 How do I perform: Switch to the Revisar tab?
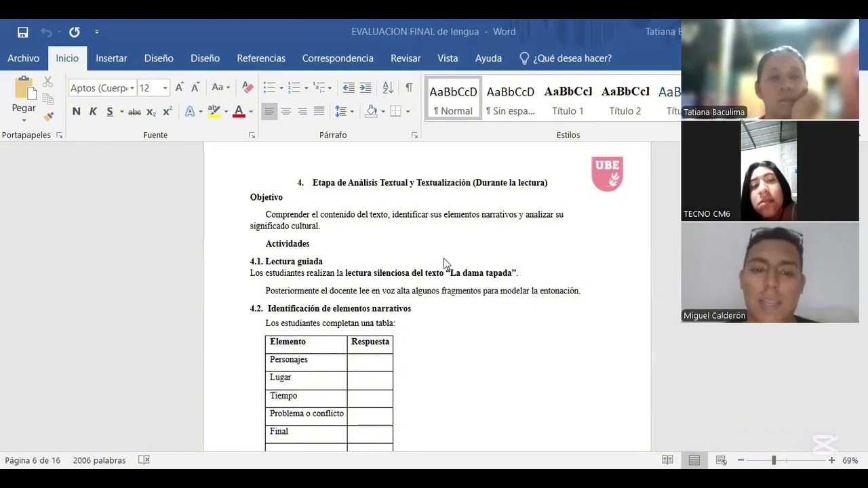pyautogui.click(x=406, y=58)
